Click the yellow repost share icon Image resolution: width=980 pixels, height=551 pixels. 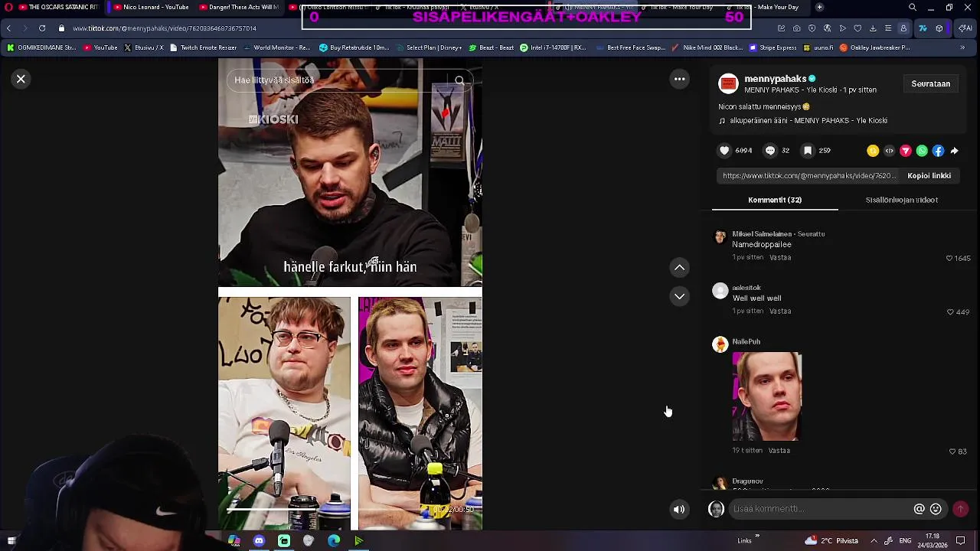click(x=873, y=151)
